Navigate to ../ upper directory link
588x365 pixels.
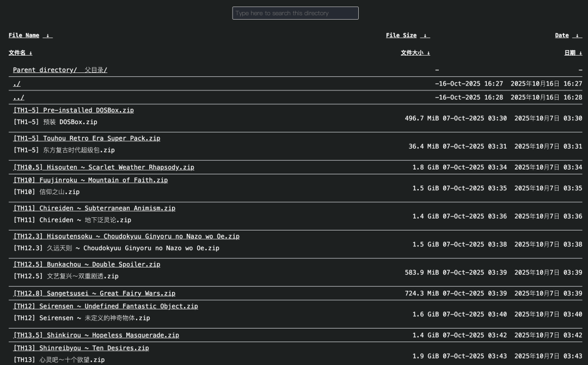click(19, 98)
